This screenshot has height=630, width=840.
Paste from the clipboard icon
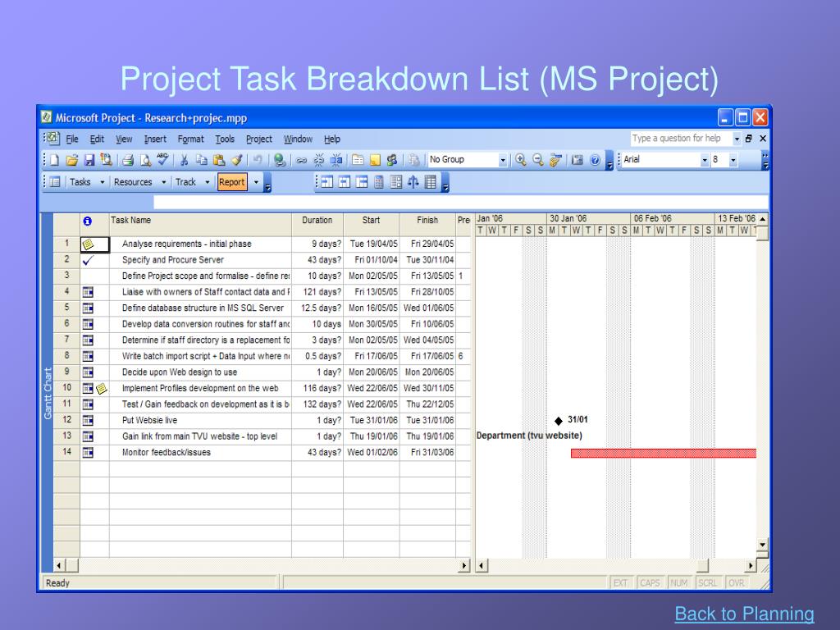[x=218, y=160]
